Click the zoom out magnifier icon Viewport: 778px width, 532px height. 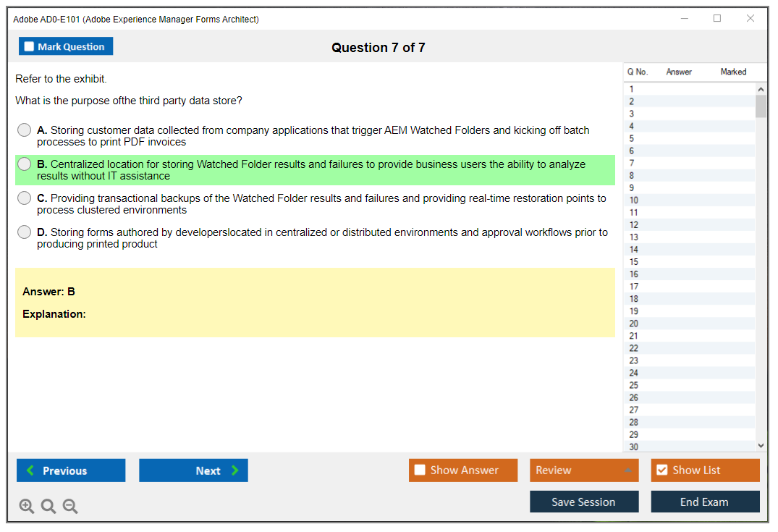70,507
